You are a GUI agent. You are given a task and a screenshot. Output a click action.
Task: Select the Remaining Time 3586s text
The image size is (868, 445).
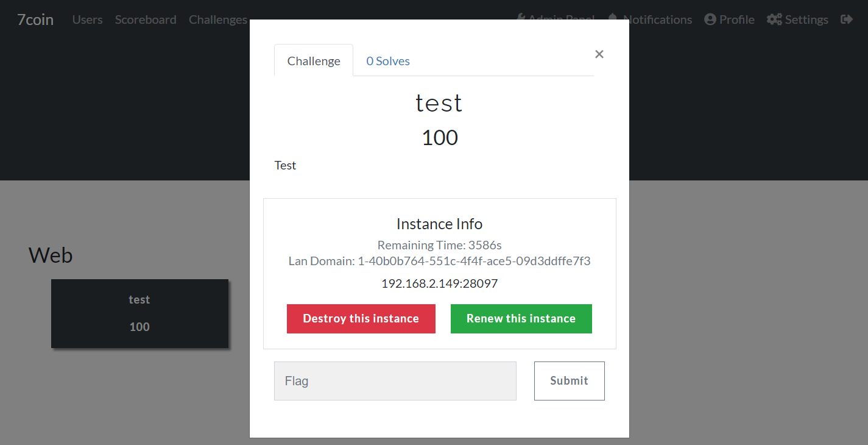(x=440, y=245)
